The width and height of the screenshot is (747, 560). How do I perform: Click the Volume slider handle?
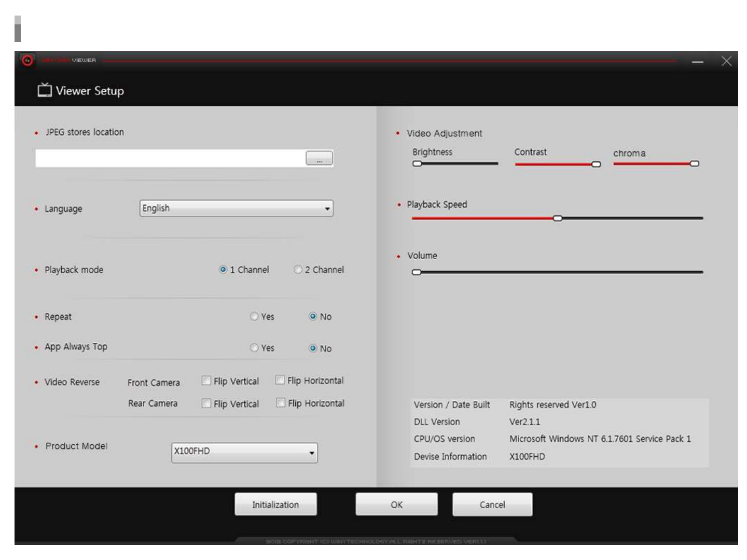(x=417, y=272)
